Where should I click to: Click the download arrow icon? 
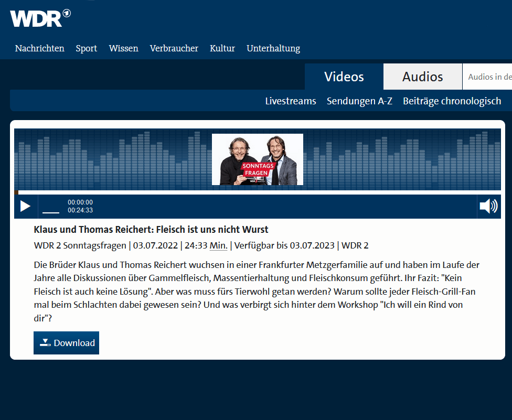[x=46, y=343]
